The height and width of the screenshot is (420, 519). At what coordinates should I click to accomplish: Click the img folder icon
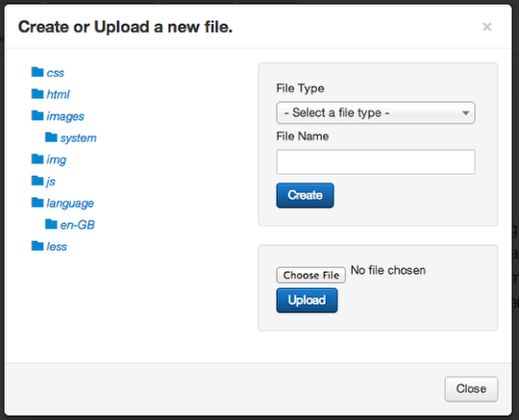(37, 159)
